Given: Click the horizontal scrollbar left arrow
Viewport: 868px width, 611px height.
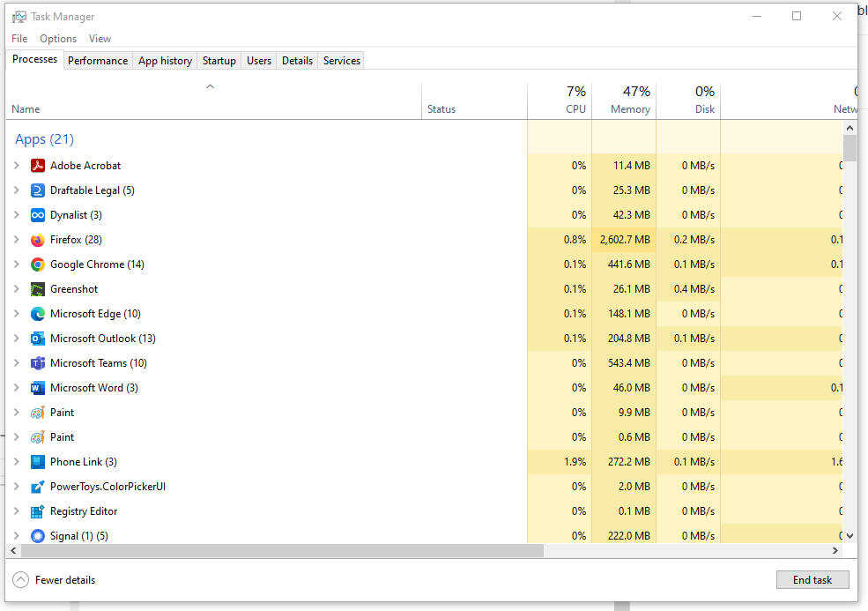Looking at the screenshot, I should pos(14,551).
